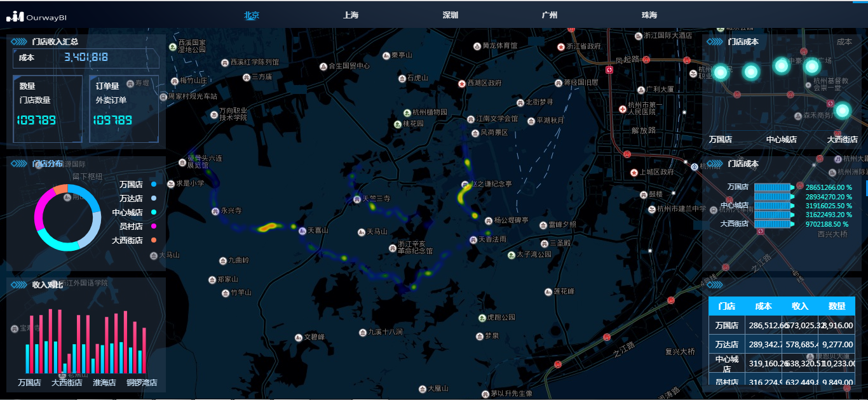This screenshot has height=400, width=868.
Task: Click the 求是小学 map icon
Action: [x=171, y=183]
